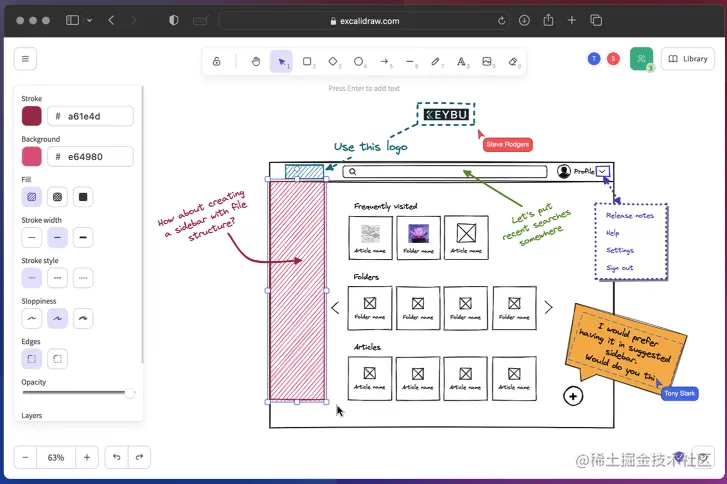The width and height of the screenshot is (727, 484).
Task: Undo the last action
Action: (x=116, y=458)
